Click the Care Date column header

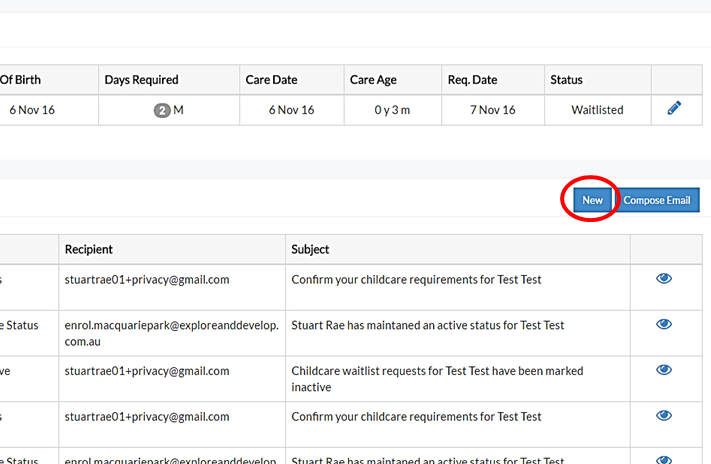pyautogui.click(x=271, y=80)
